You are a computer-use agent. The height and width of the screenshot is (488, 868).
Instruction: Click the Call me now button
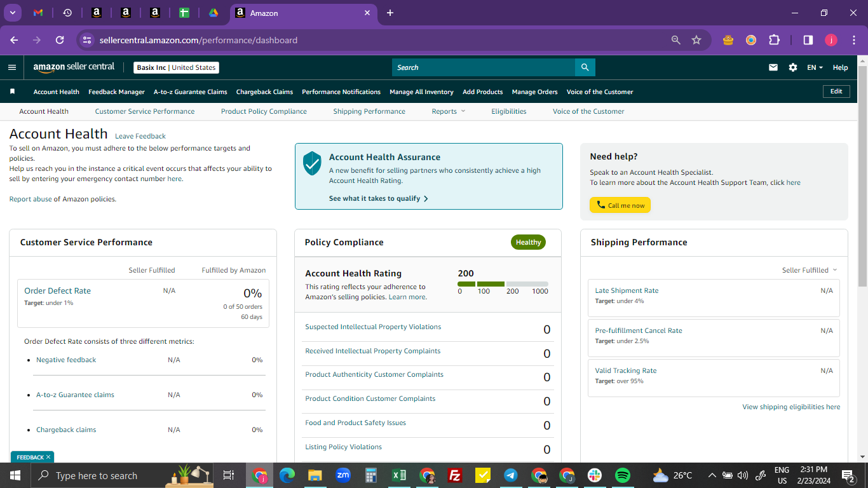point(620,205)
